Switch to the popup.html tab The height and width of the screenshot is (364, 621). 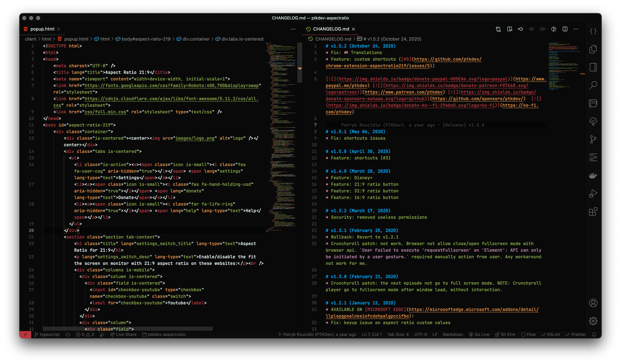[x=42, y=29]
